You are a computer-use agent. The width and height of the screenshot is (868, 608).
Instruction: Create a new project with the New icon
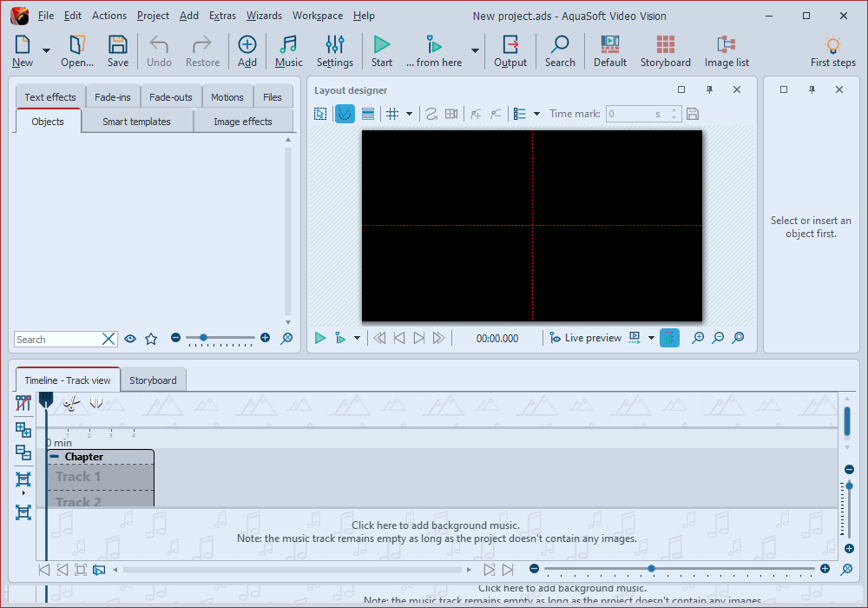point(23,50)
